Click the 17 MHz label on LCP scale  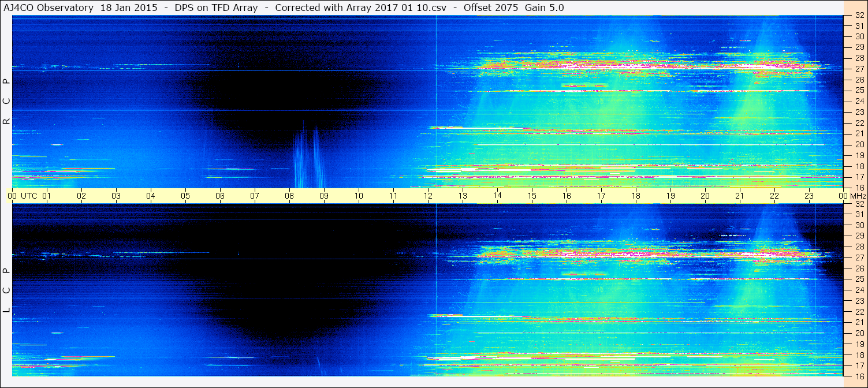click(859, 365)
